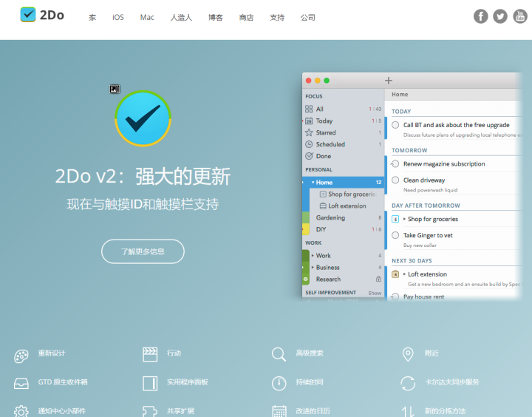The height and width of the screenshot is (417, 532).
Task: Click the palette icon for 重新设计
Action: [21, 356]
